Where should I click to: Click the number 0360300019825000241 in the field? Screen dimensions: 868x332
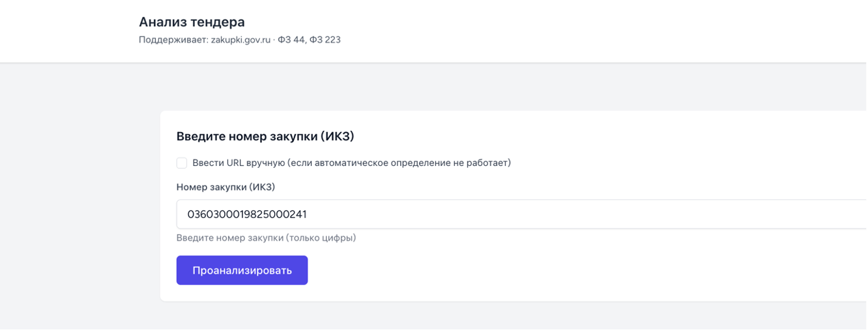[247, 214]
